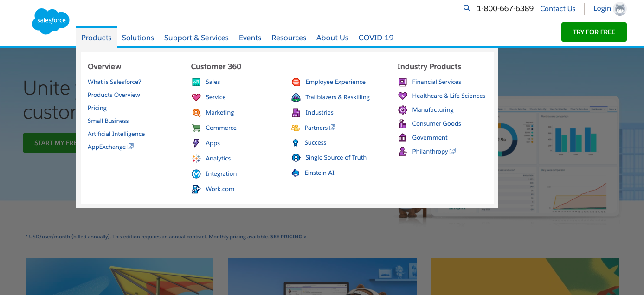Open the Artificial Intelligence link
The width and height of the screenshot is (644, 295).
pos(116,134)
